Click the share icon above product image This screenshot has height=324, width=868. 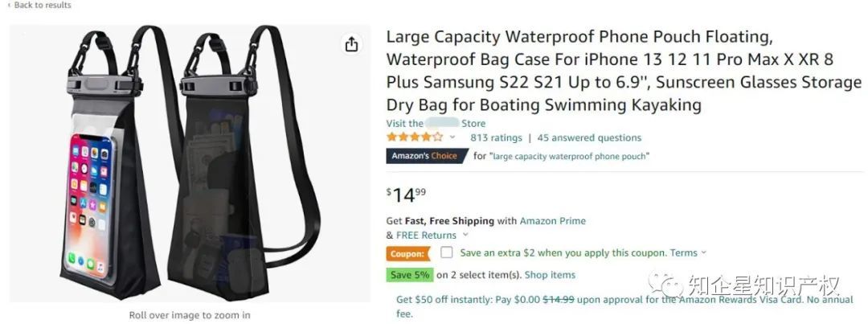(351, 44)
